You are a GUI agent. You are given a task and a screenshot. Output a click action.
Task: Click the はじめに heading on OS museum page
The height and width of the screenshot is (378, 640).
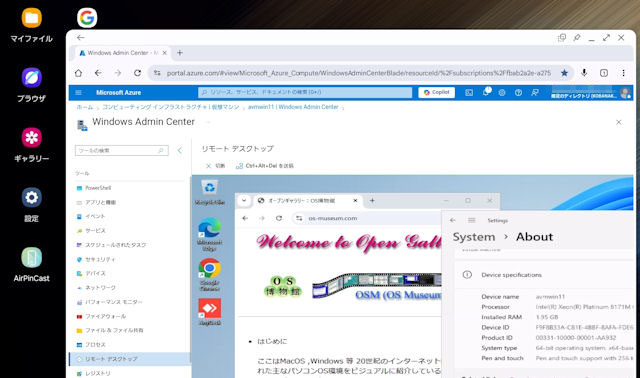272,341
